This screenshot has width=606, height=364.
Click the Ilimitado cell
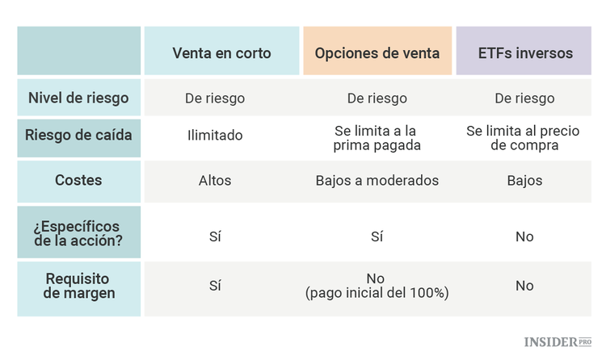tap(215, 136)
